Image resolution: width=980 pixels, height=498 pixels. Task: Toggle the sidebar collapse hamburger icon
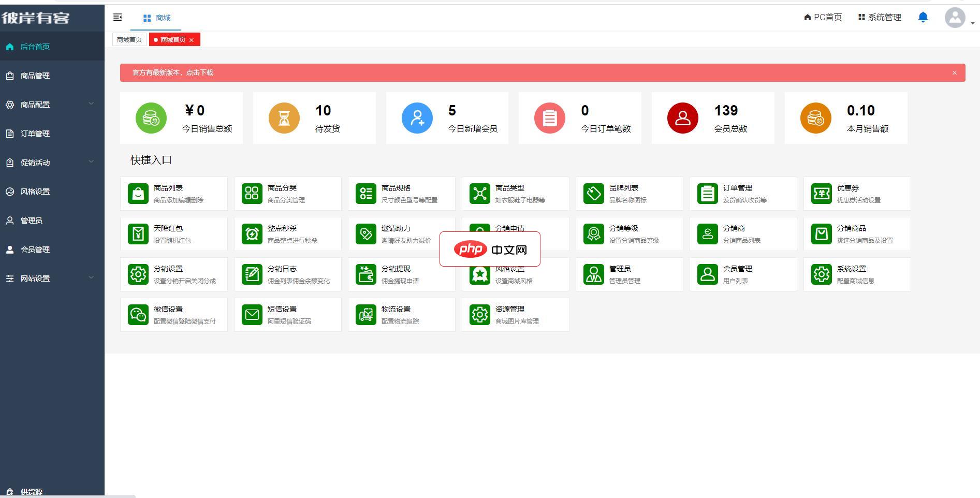(118, 18)
